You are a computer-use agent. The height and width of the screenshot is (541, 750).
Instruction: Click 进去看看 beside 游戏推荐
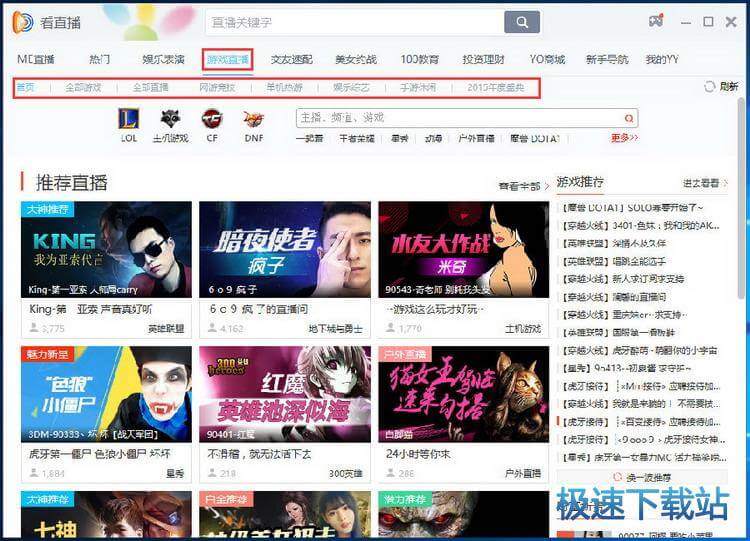tap(704, 183)
